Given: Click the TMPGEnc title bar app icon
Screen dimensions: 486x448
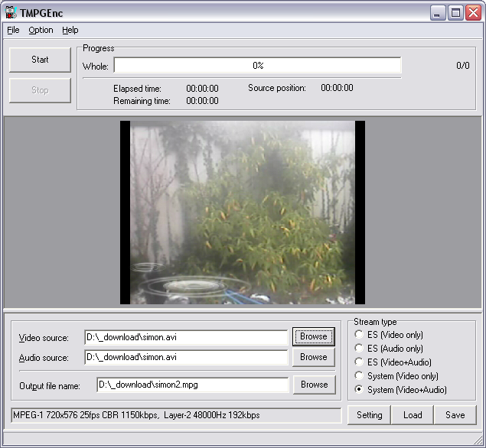Looking at the screenshot, I should point(11,13).
